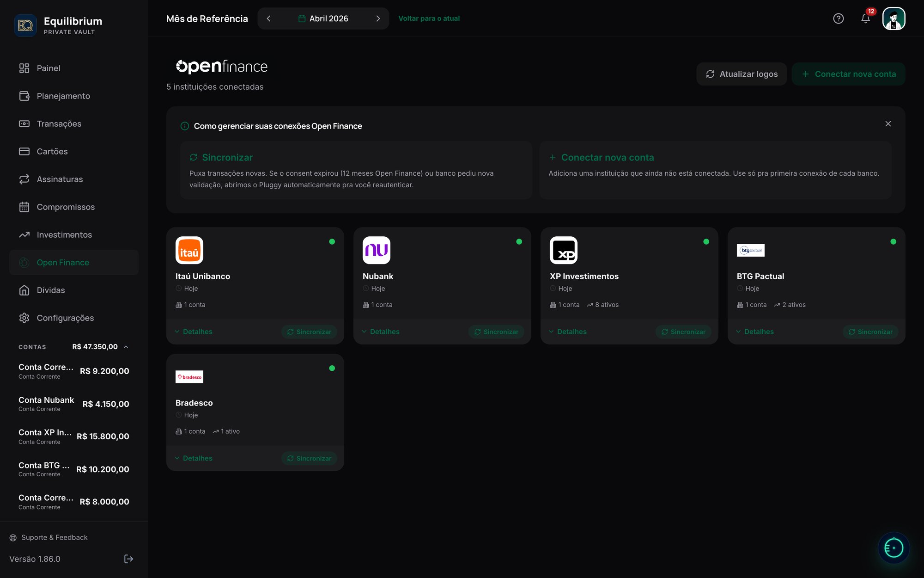Expand Detalhes for Nubank
This screenshot has height=578, width=924.
(x=381, y=332)
